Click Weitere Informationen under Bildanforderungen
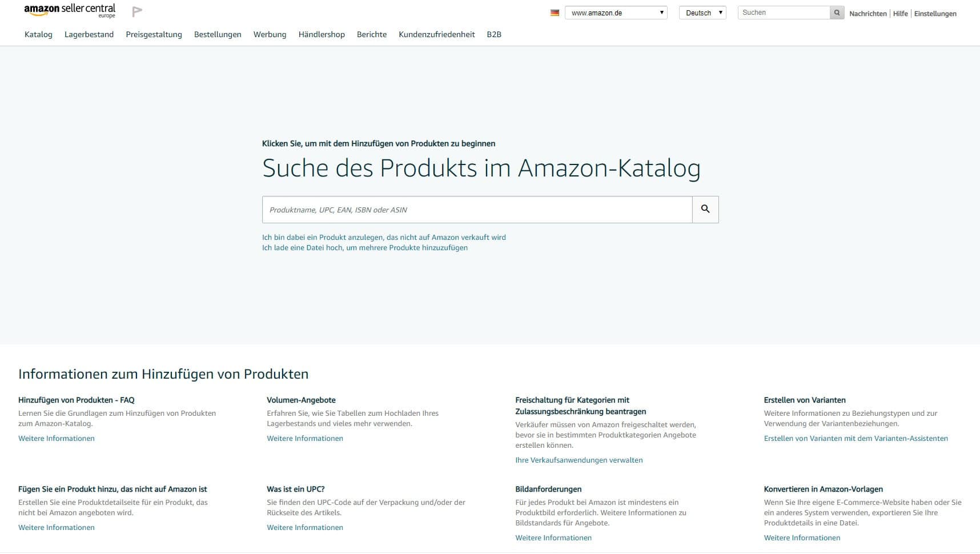Screen dimensions: 980x554 point(553,537)
